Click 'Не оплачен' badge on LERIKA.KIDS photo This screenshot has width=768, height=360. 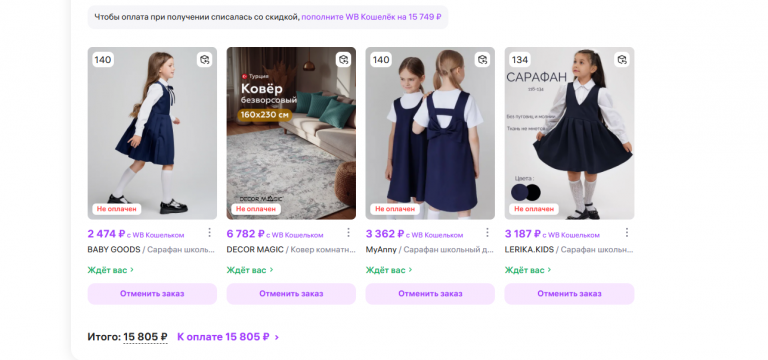[x=534, y=209]
